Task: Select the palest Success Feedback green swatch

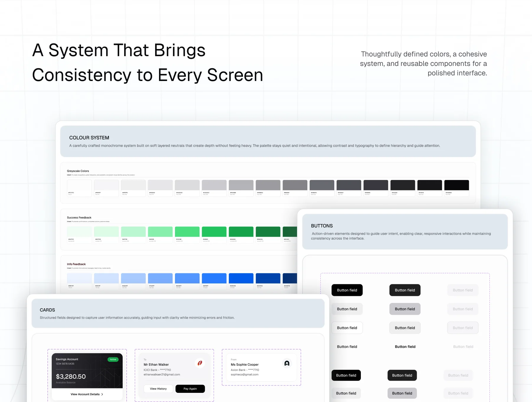Action: pyautogui.click(x=80, y=235)
